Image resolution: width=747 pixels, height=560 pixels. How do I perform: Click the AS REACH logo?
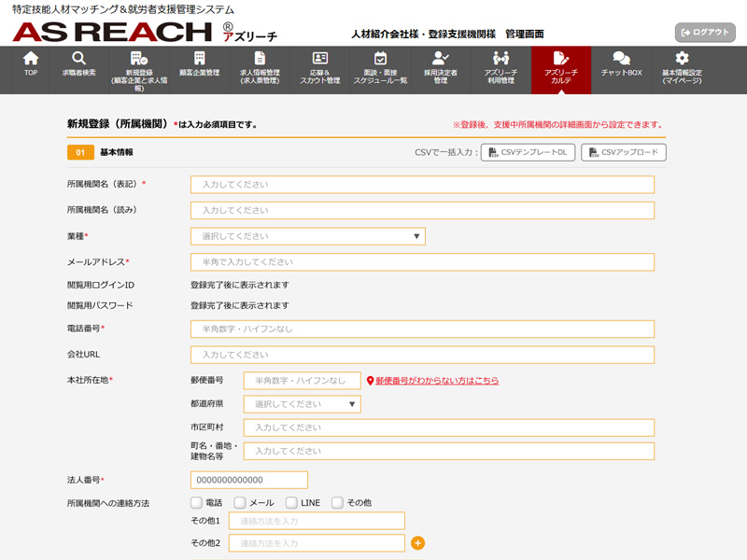pos(112,32)
